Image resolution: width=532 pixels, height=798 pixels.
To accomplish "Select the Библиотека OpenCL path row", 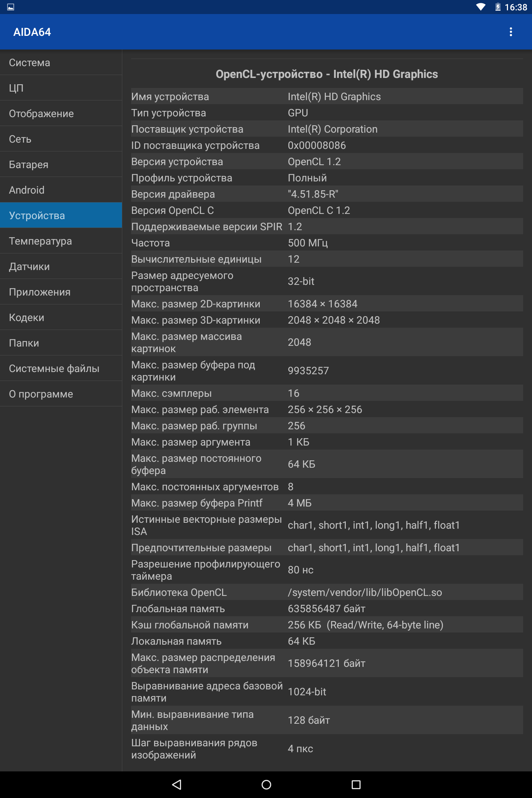I will 327,592.
